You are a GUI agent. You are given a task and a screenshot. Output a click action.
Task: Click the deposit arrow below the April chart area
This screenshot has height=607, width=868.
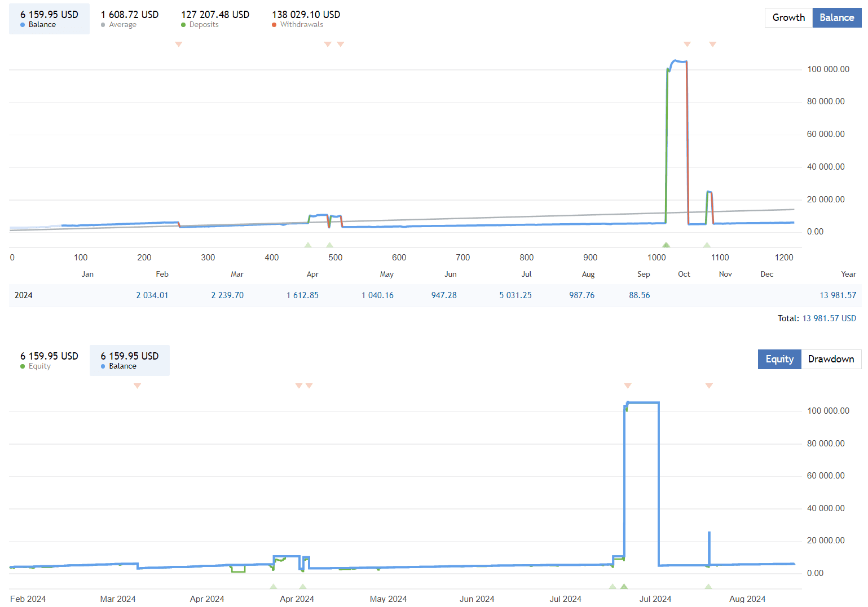pos(309,245)
